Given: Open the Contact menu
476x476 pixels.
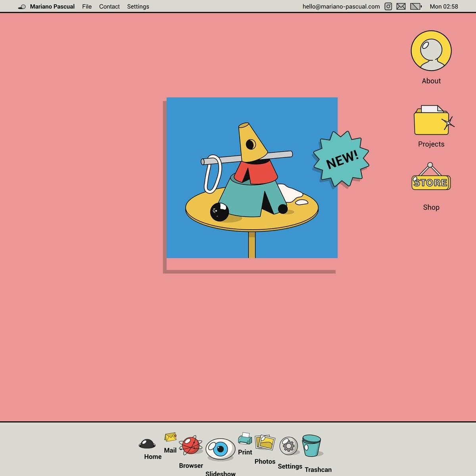Looking at the screenshot, I should 109,6.
